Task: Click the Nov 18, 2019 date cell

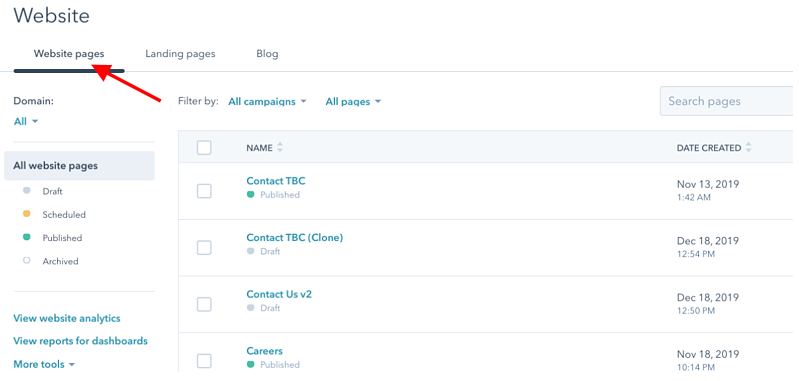Action: pyautogui.click(x=708, y=360)
